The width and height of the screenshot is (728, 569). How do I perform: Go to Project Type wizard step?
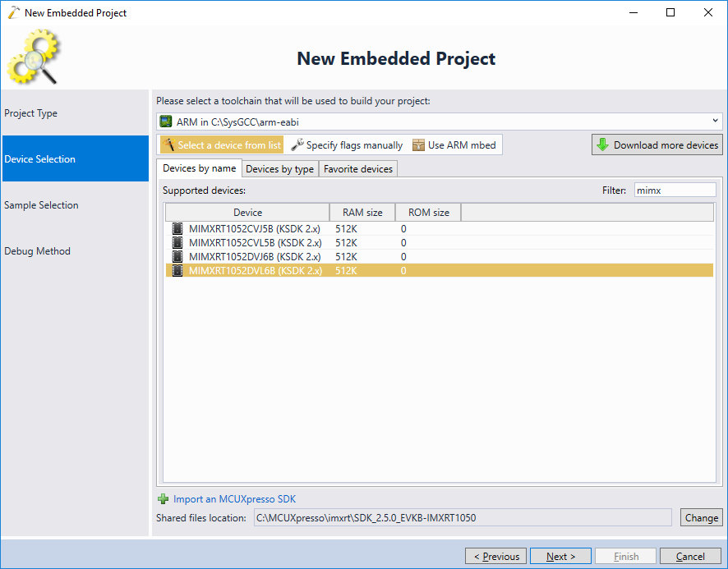(x=76, y=113)
